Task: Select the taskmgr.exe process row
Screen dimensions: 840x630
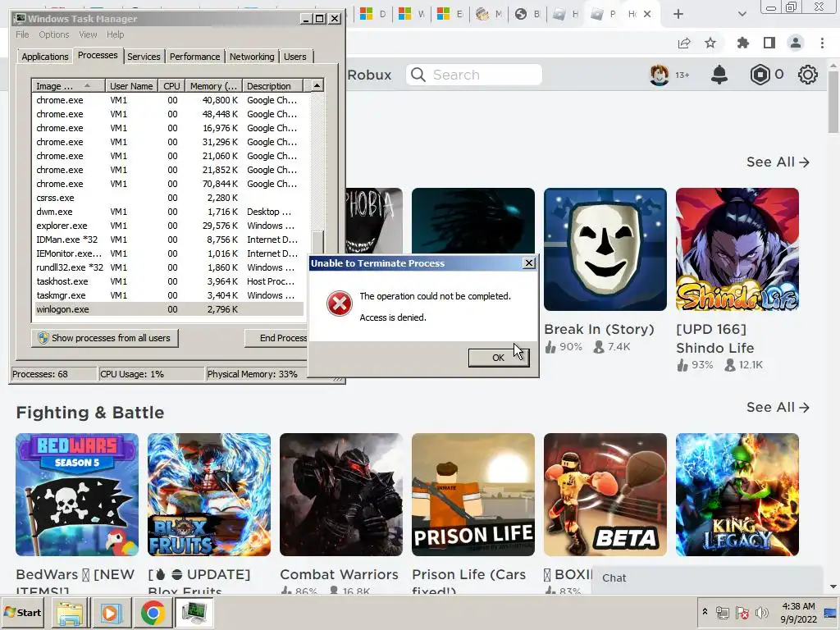Action: click(x=169, y=295)
